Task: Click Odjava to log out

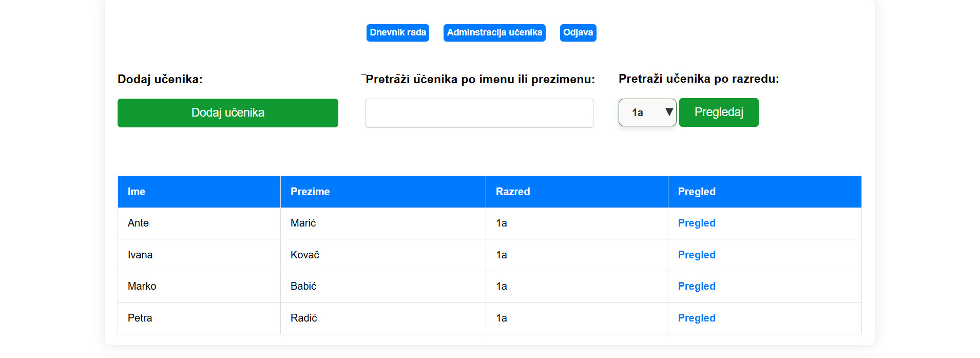Action: tap(578, 32)
